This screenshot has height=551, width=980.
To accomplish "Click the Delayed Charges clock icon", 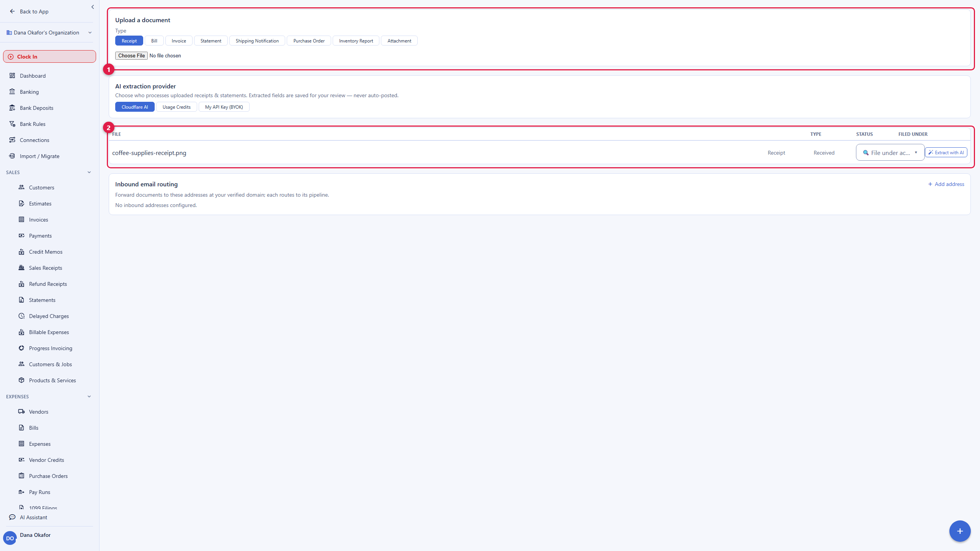I will point(21,316).
